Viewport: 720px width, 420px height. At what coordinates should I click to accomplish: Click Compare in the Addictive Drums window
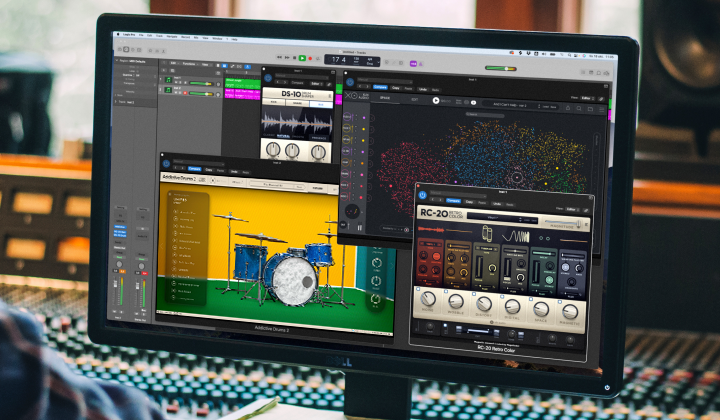[195, 169]
